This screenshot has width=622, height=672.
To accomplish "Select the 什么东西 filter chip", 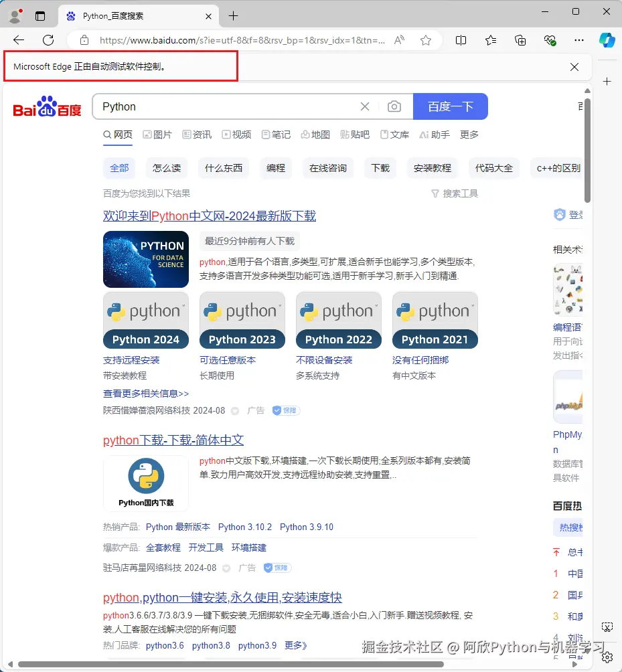I will 224,168.
